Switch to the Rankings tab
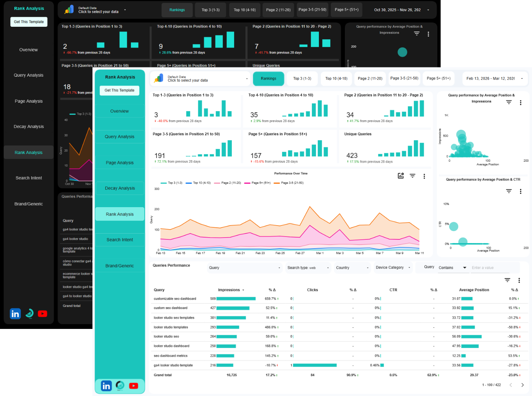The height and width of the screenshot is (396, 532). tap(269, 78)
